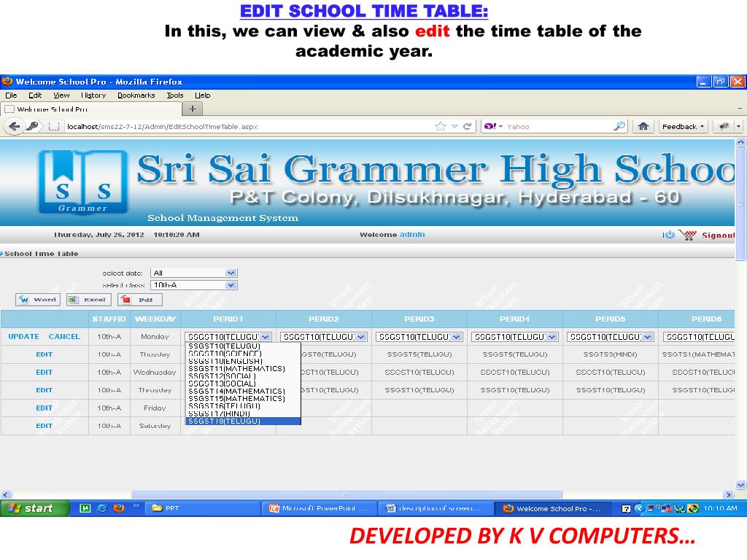Pick SSGST17(HINDI) from the list
Viewport: 747px width, 560px height.
[243, 414]
